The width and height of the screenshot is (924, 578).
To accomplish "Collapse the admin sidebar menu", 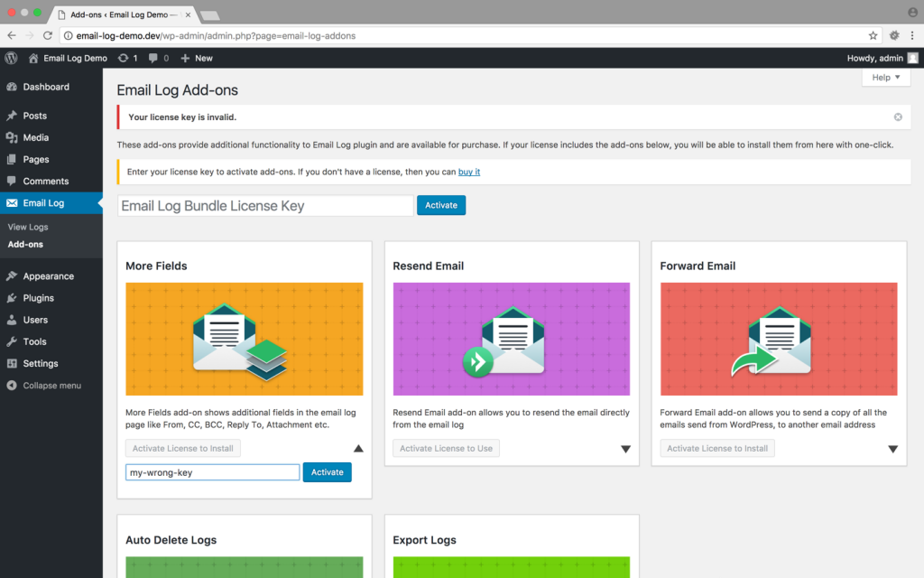I will coord(51,385).
